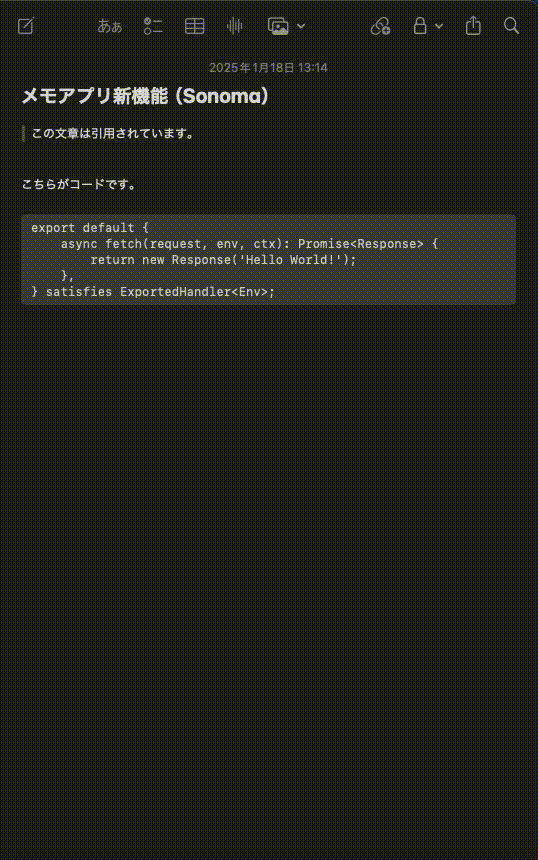This screenshot has width=538, height=860.
Task: Click the line こちらがコードです。
Action: [79, 184]
